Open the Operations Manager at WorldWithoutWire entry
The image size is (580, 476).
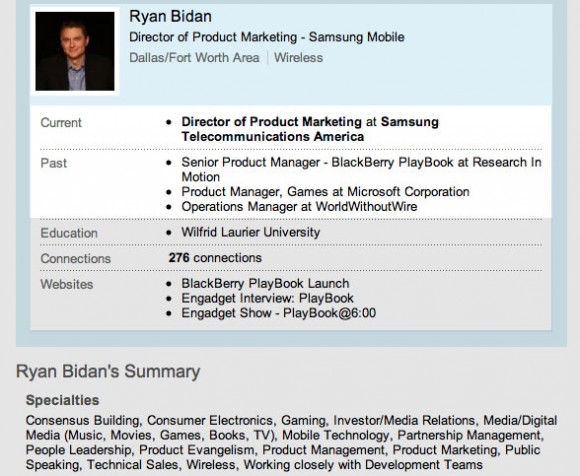click(x=299, y=206)
